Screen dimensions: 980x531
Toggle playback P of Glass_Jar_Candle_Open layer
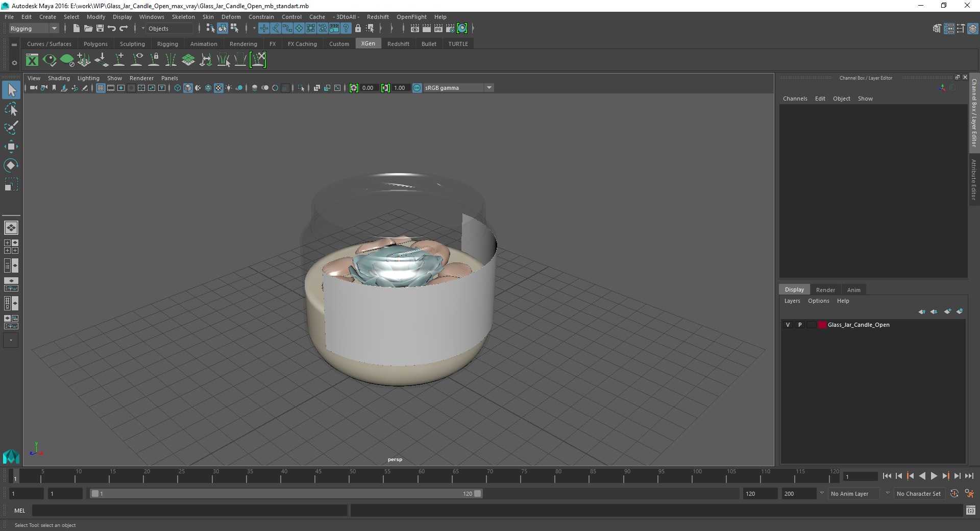click(x=799, y=325)
